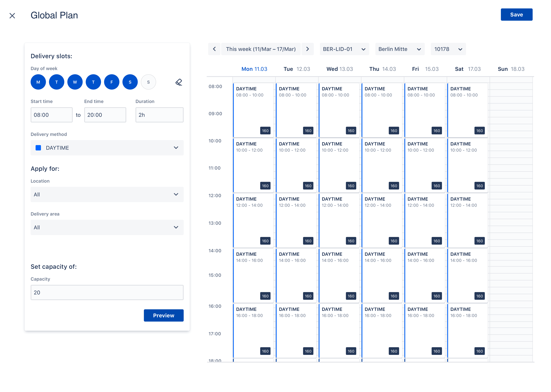Open Friday 10:00 - 12:00 DAYTIME slot
The height and width of the screenshot is (392, 551).
425,165
